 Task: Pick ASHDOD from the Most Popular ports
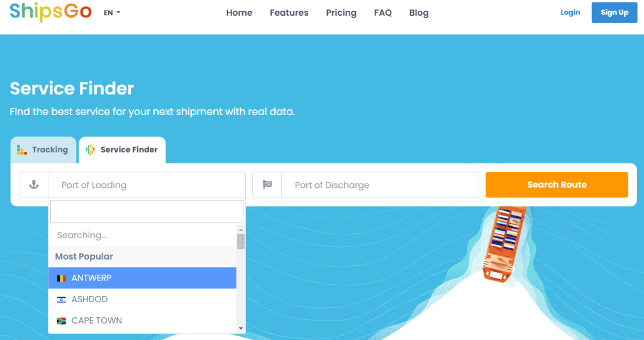coord(90,299)
